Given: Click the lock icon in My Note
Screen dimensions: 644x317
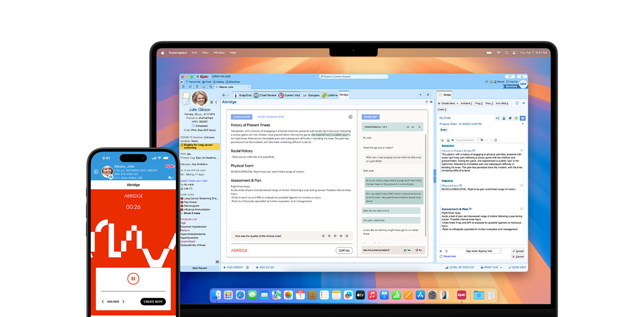Looking at the screenshot, I should pyautogui.click(x=503, y=118).
